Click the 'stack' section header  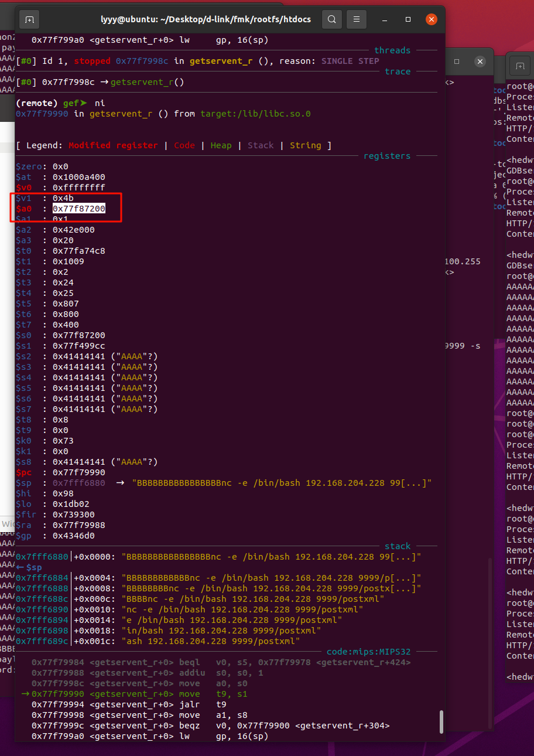coord(398,546)
